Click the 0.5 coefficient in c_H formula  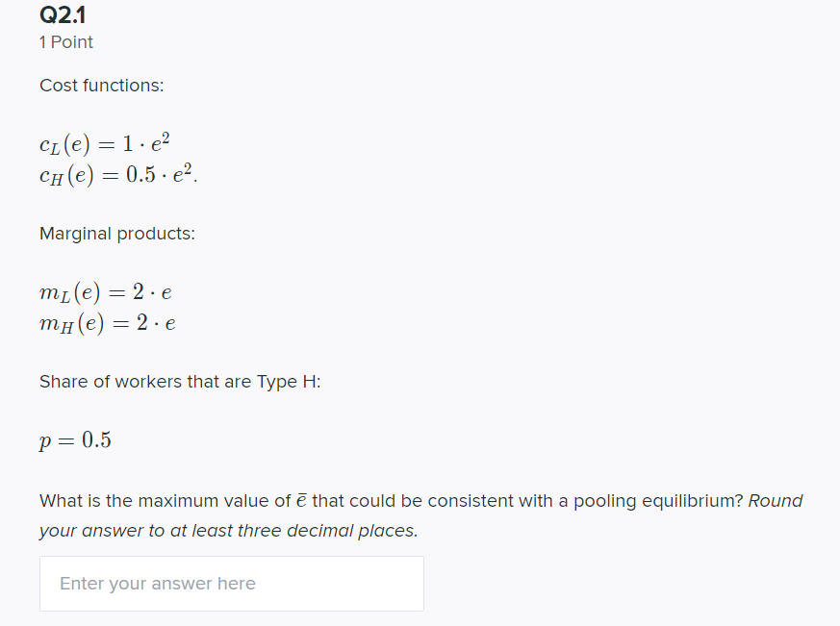(x=140, y=175)
